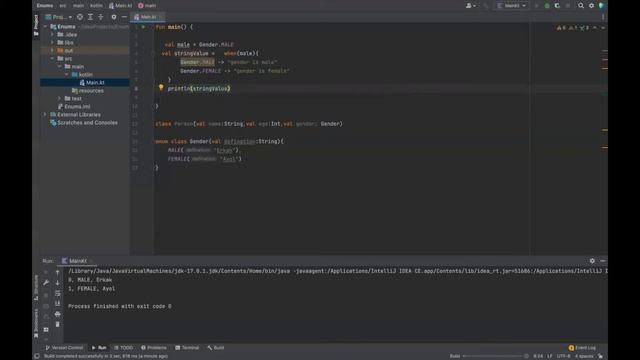
Task: Open Project panel gear options
Action: 114,17
